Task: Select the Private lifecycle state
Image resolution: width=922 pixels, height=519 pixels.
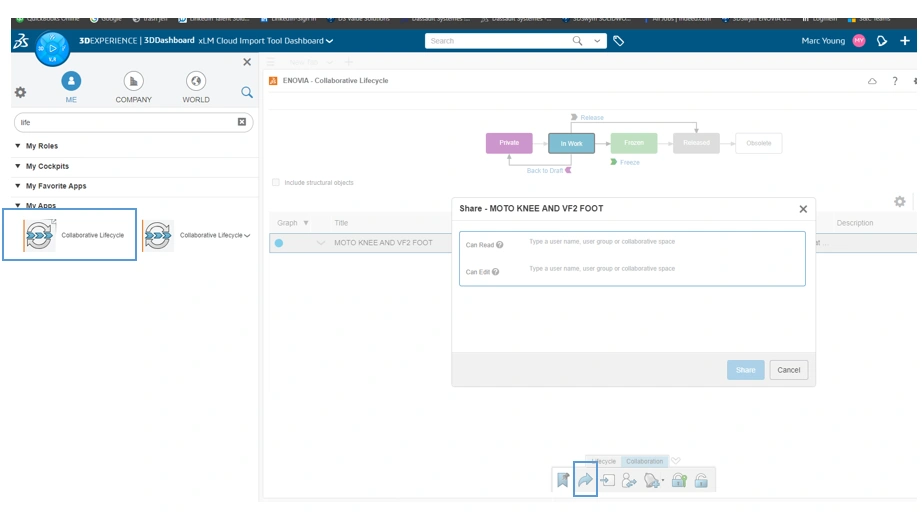Action: 509,143
